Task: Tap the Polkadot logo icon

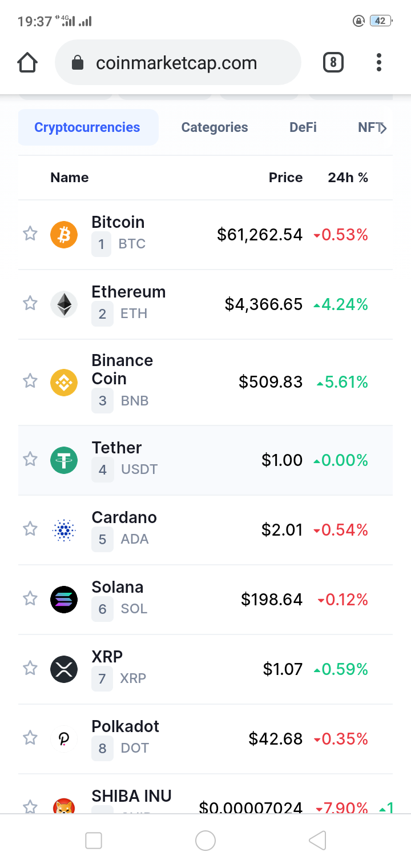Action: 64,739
